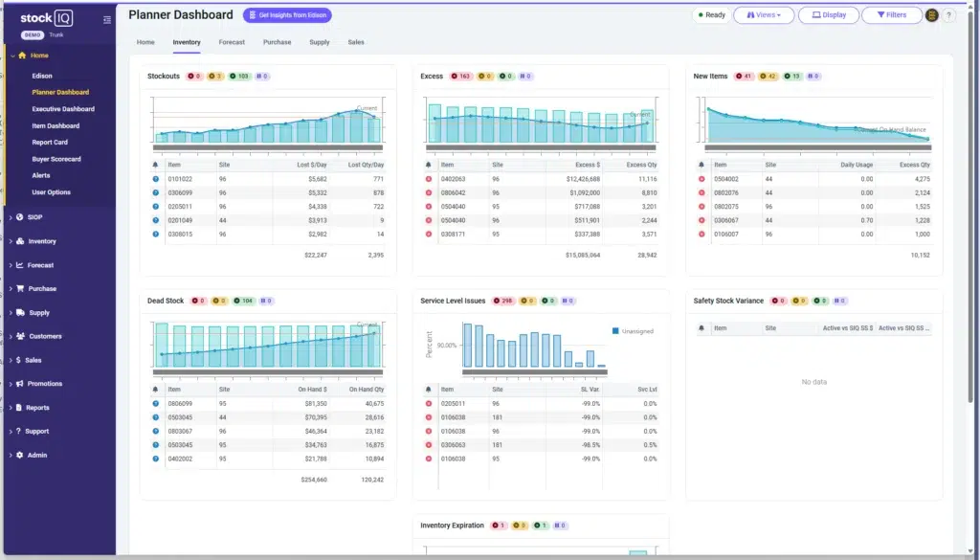
Task: Open User Options in the sidebar
Action: pos(52,192)
